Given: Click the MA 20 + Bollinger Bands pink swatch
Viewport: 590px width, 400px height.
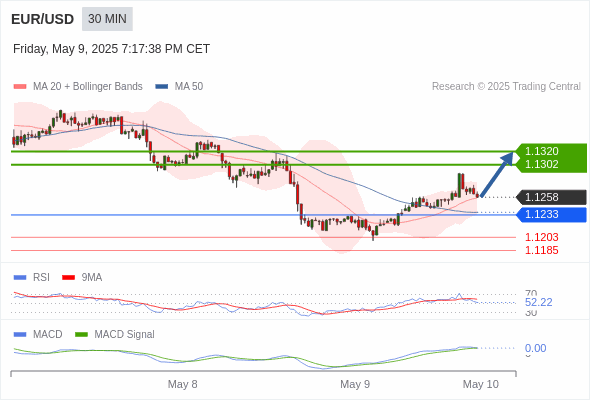Looking at the screenshot, I should coord(20,87).
